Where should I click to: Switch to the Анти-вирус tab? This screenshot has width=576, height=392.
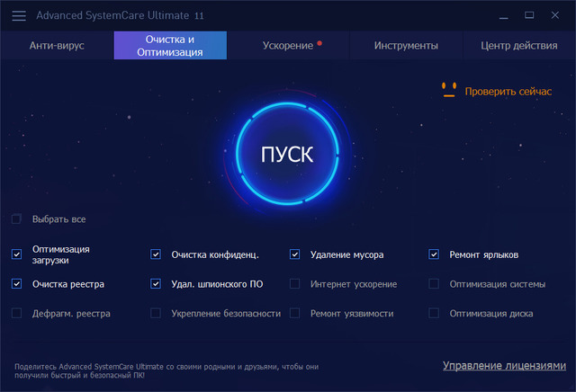[x=57, y=45]
